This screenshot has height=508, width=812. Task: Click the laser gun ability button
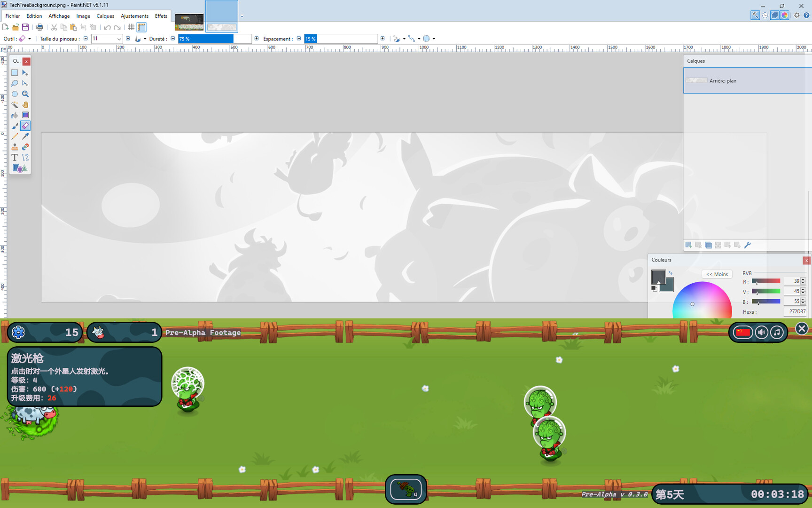point(406,489)
